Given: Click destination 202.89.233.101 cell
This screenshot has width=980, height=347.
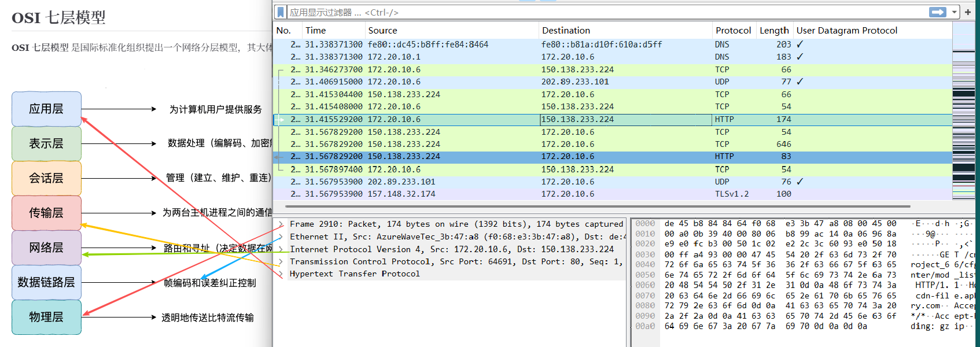Looking at the screenshot, I should pos(575,82).
